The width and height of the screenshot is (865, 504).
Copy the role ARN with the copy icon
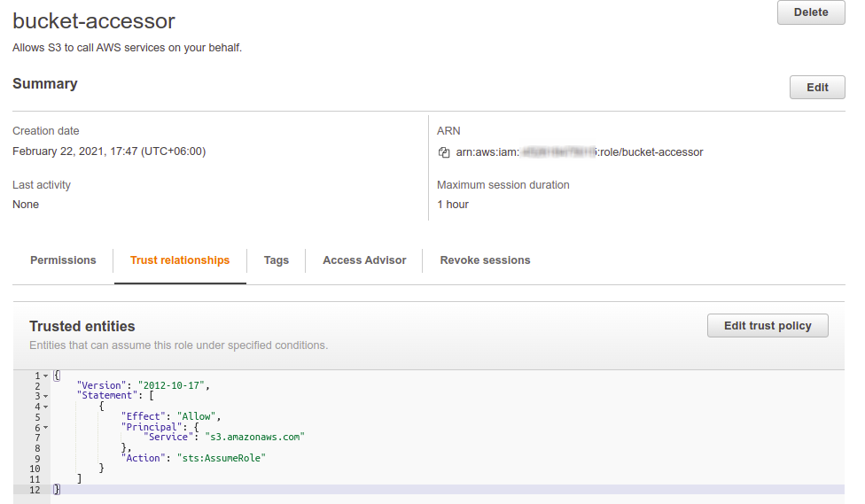[x=445, y=152]
